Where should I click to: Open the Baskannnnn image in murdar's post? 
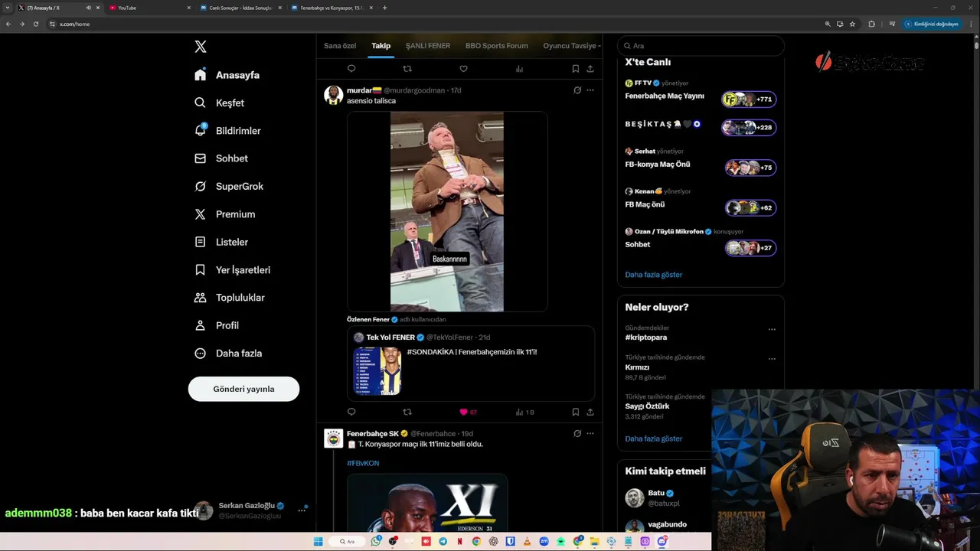click(447, 211)
